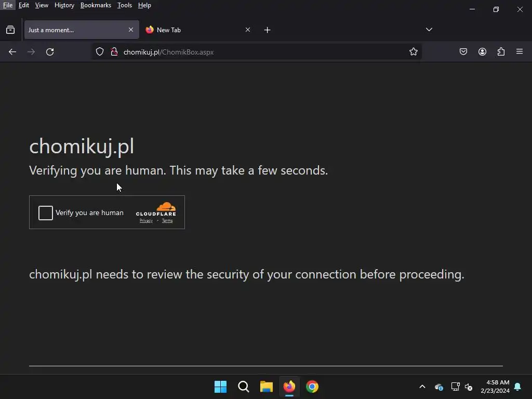The image size is (532, 399).
Task: Open the Firefox application menu
Action: point(520,51)
